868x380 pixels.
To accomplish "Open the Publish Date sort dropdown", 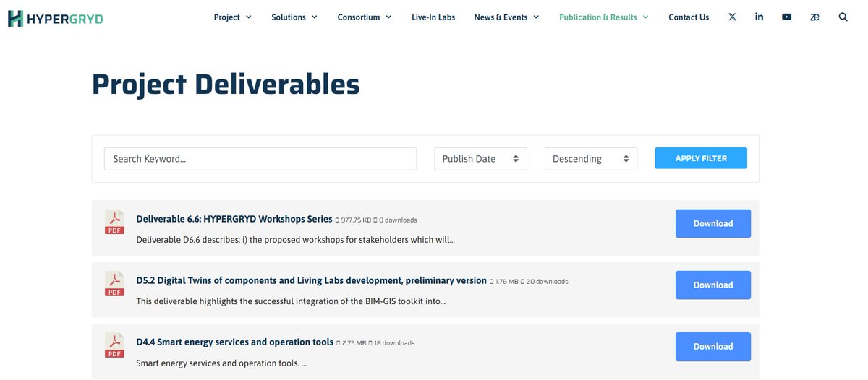I will coord(480,159).
